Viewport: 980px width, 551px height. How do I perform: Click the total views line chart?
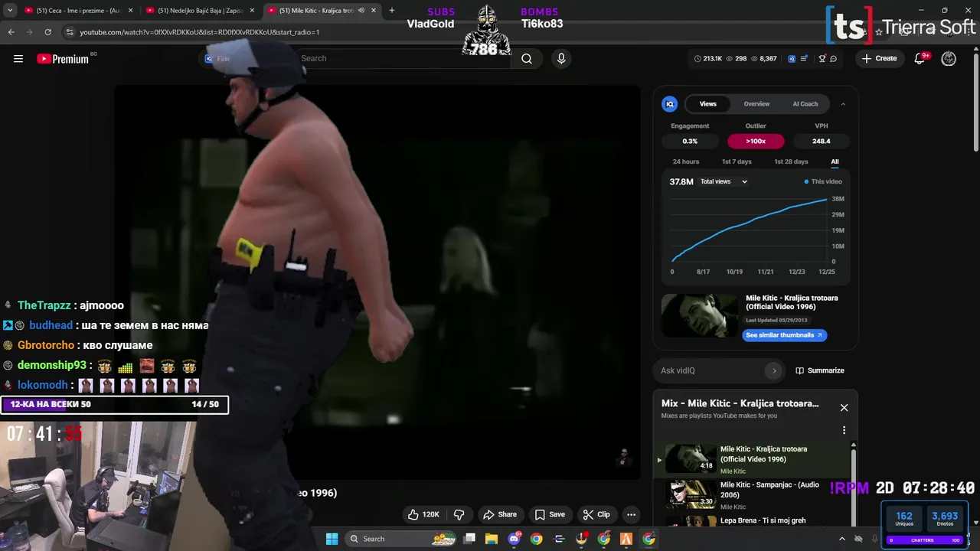(749, 230)
